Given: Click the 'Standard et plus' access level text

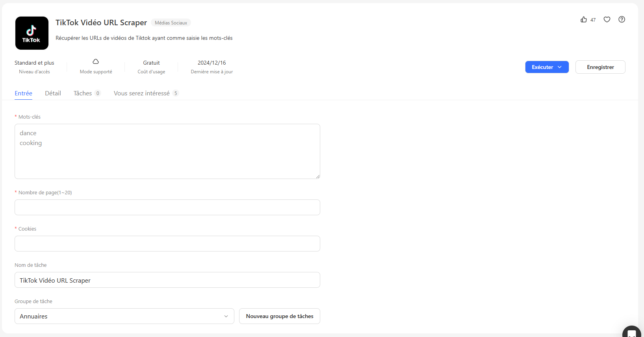Looking at the screenshot, I should coord(34,63).
